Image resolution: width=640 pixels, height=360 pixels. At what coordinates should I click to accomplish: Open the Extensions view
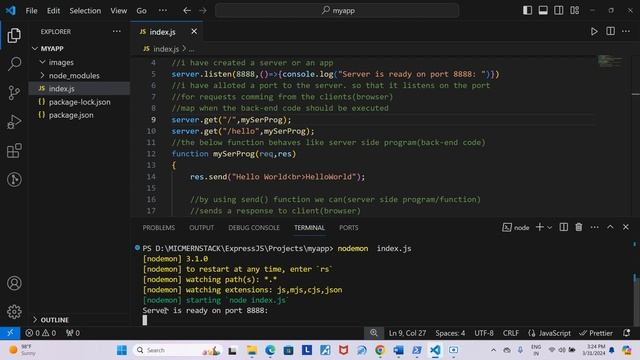tap(14, 151)
